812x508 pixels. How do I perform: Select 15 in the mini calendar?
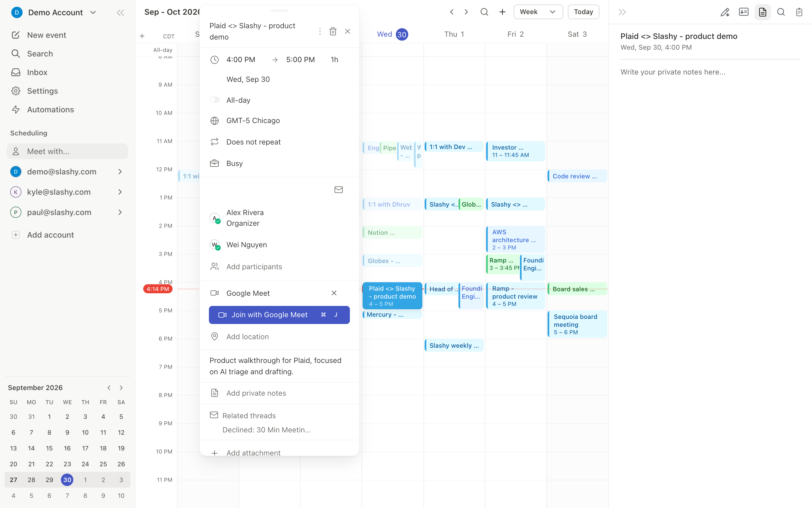49,448
